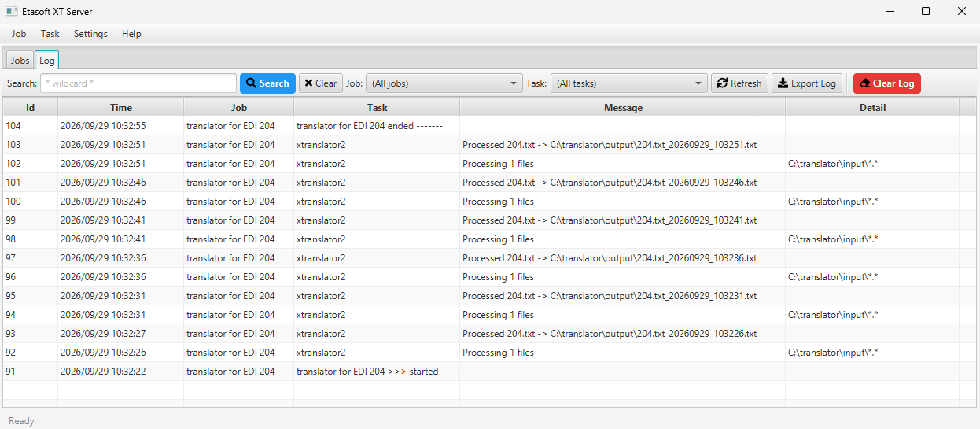Click the 'Ready.' status bar text
This screenshot has width=980, height=429.
22,421
